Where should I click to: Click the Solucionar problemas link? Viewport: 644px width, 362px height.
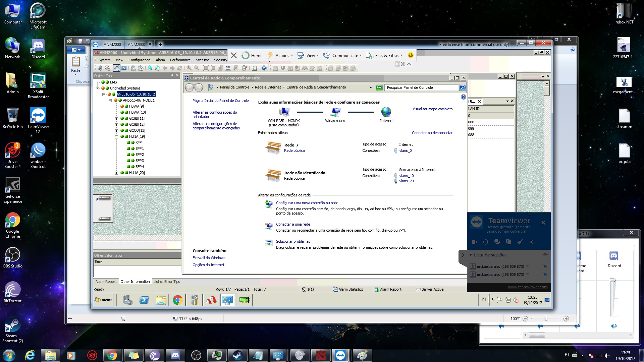[293, 241]
